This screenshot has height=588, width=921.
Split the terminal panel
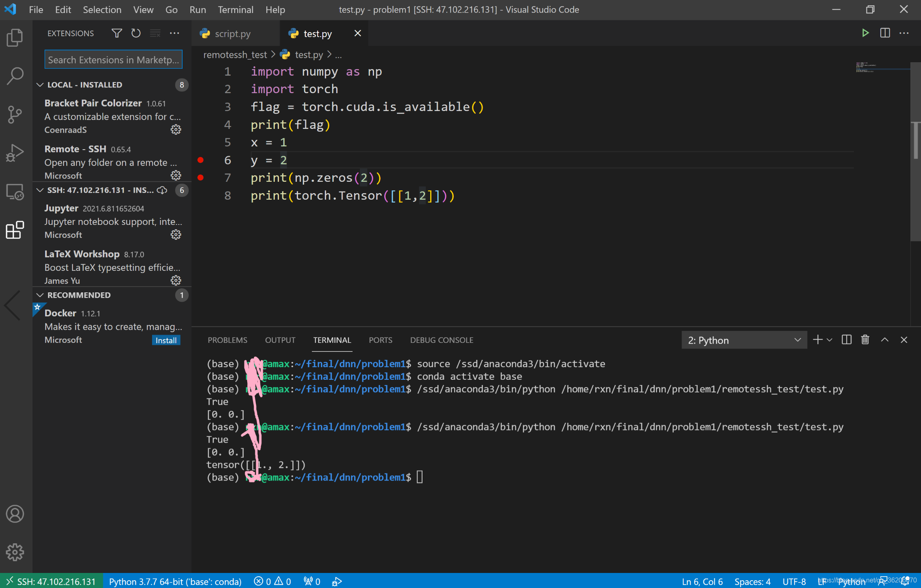[846, 340]
